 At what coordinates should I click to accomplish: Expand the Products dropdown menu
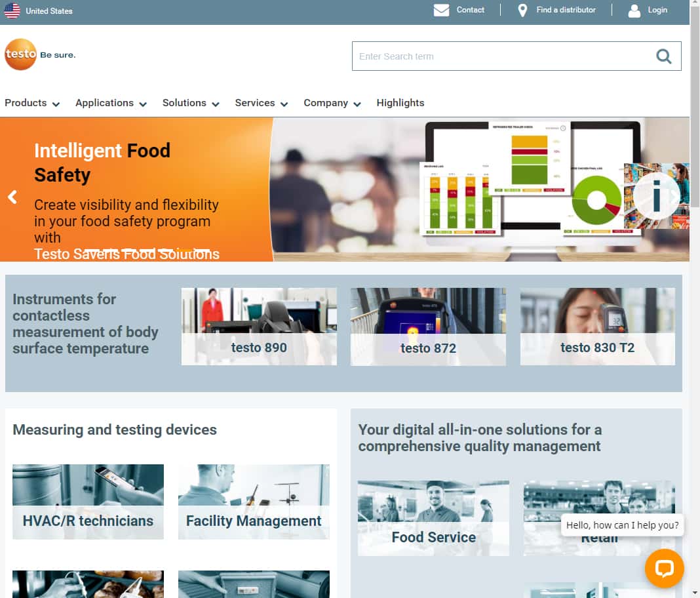point(32,103)
